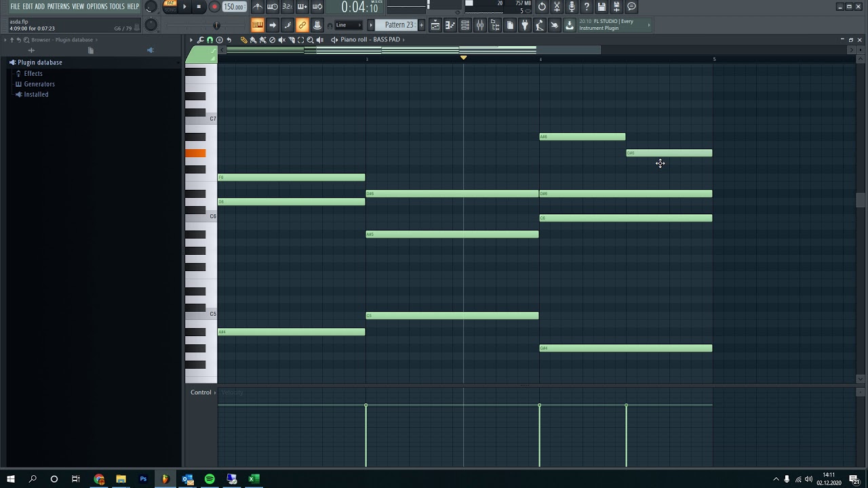Open Spotify from the Windows taskbar

coord(210,479)
